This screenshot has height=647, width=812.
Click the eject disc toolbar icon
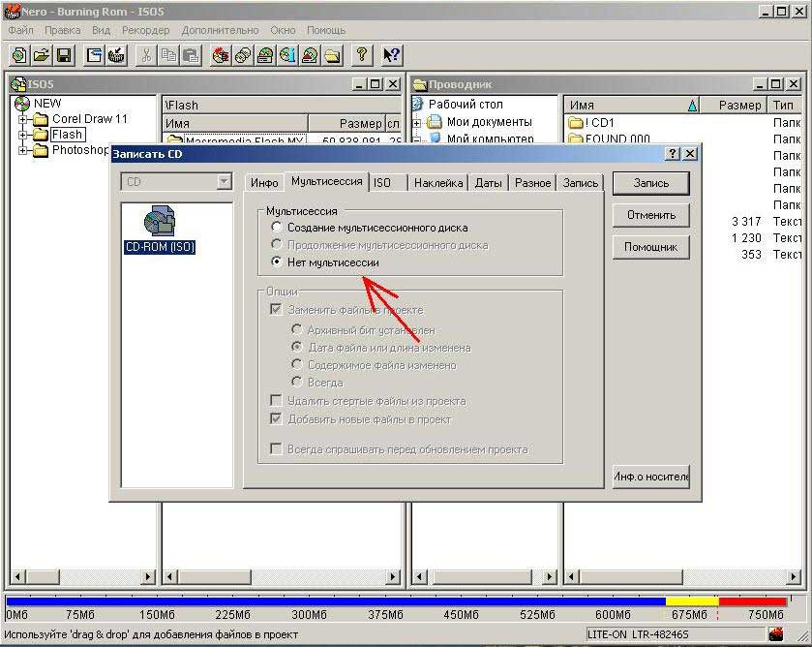310,55
